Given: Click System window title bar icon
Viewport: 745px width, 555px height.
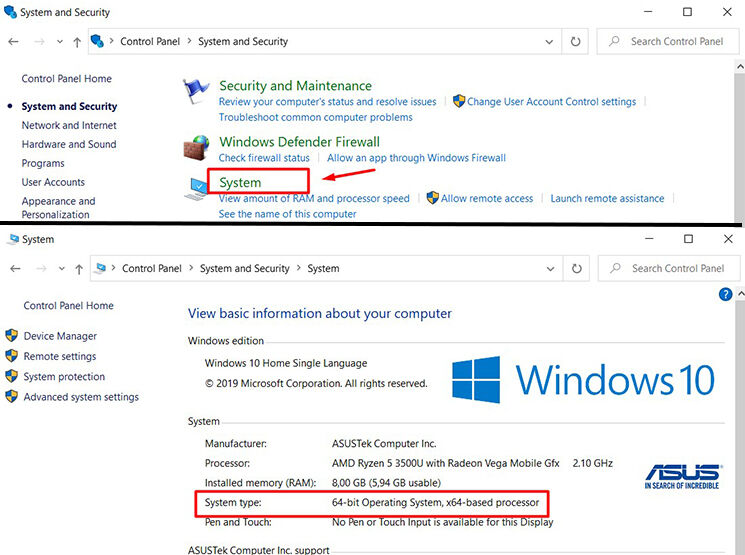Looking at the screenshot, I should click(x=13, y=239).
